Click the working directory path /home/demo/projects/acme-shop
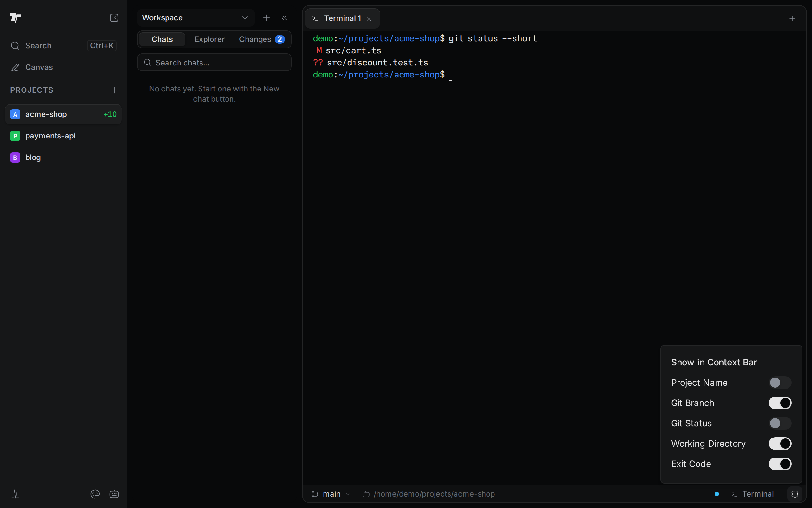This screenshot has width=812, height=508. [434, 494]
